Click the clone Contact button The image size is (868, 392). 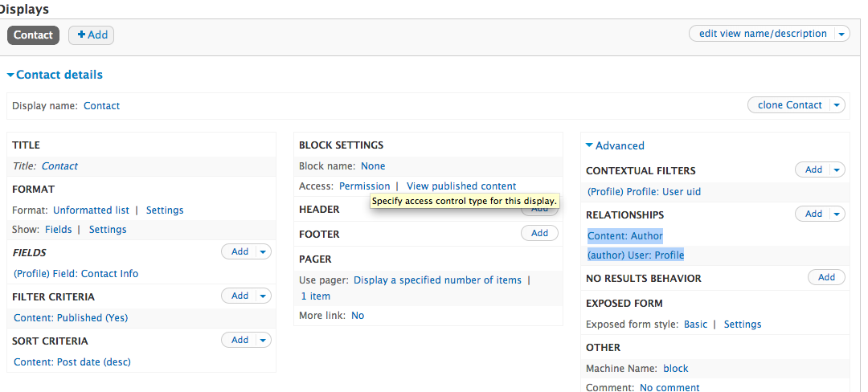pyautogui.click(x=789, y=105)
